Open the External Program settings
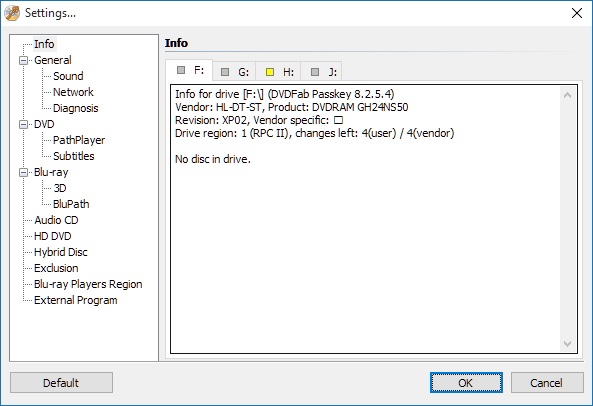593x406 pixels. click(76, 300)
